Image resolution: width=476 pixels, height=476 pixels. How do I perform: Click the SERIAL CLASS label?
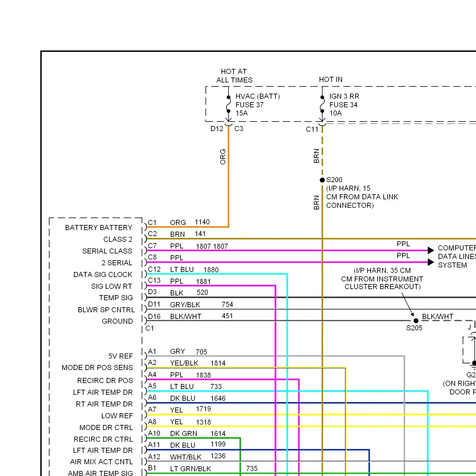[107, 251]
